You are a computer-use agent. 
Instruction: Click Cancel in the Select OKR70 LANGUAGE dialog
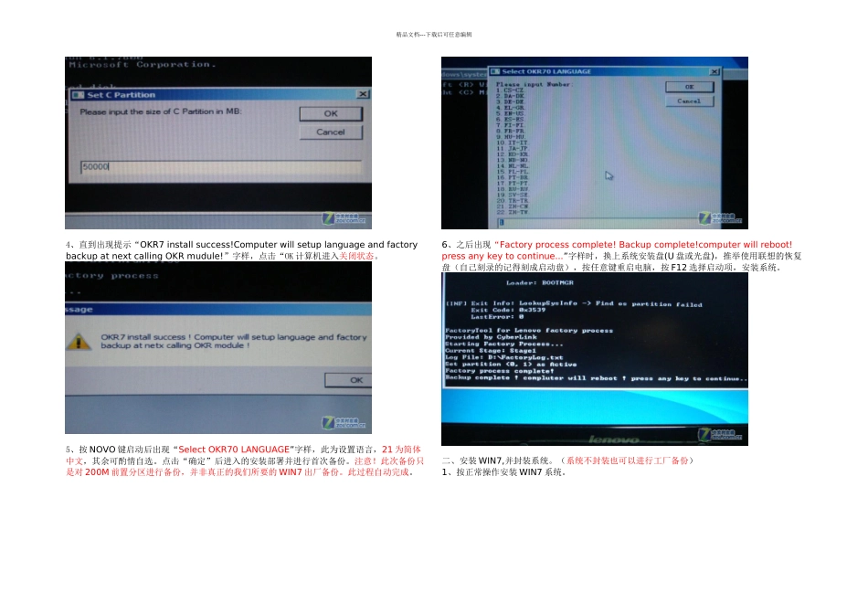689,101
